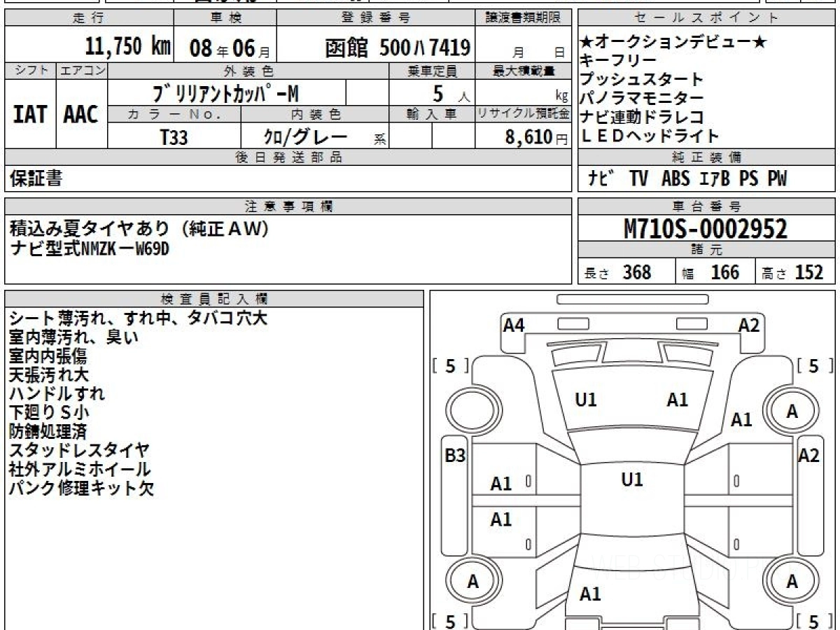The height and width of the screenshot is (630, 840).
Task: Select color number T33
Action: coord(174,137)
